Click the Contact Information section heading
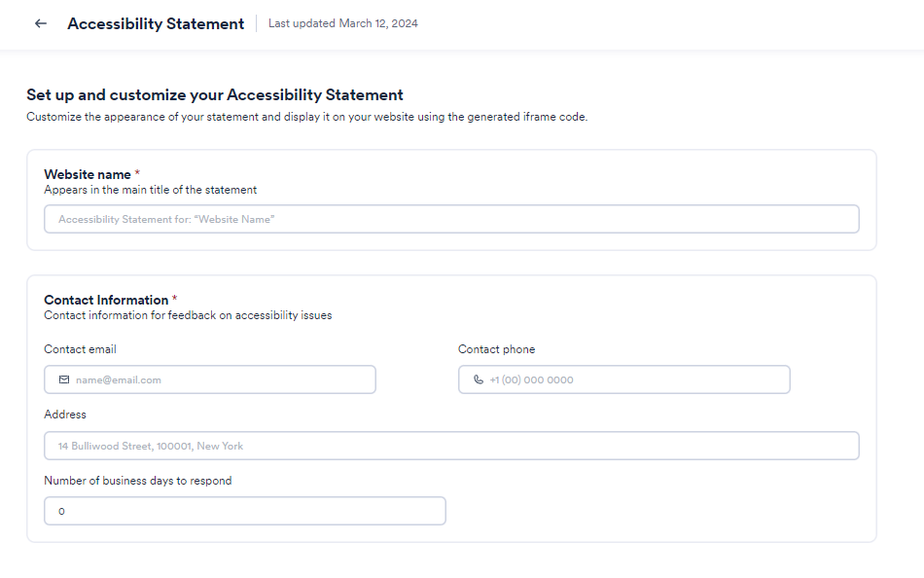Image resolution: width=924 pixels, height=578 pixels. pyautogui.click(x=106, y=300)
